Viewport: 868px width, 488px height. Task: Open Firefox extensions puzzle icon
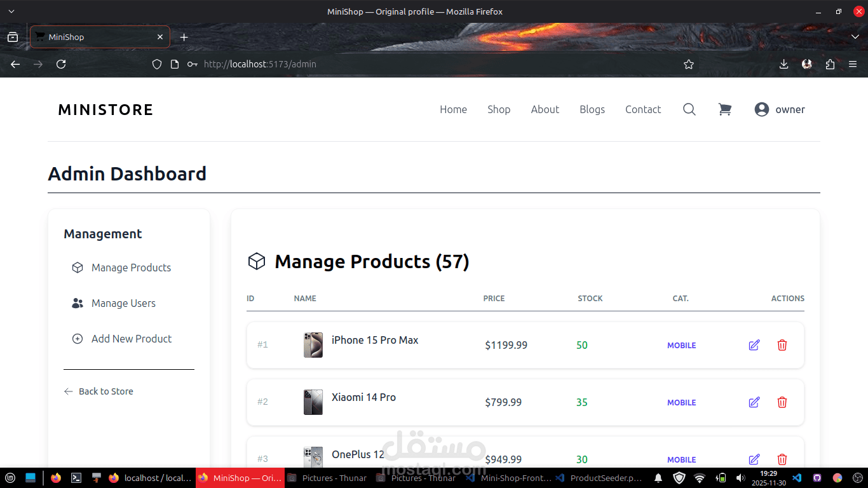point(830,64)
